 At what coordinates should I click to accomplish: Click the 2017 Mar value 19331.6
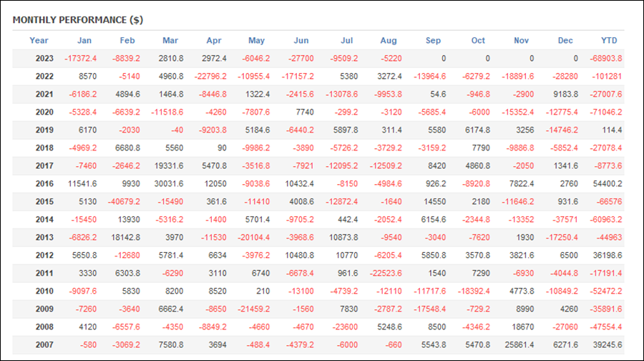169,165
